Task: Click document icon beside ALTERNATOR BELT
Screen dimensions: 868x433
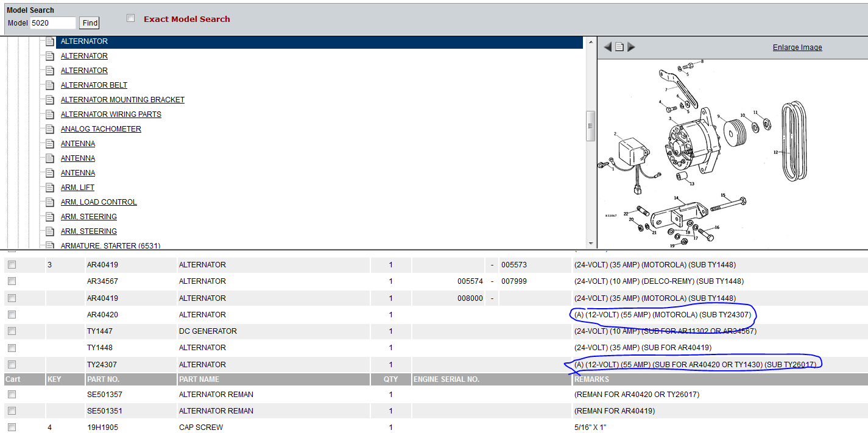Action: (x=50, y=85)
